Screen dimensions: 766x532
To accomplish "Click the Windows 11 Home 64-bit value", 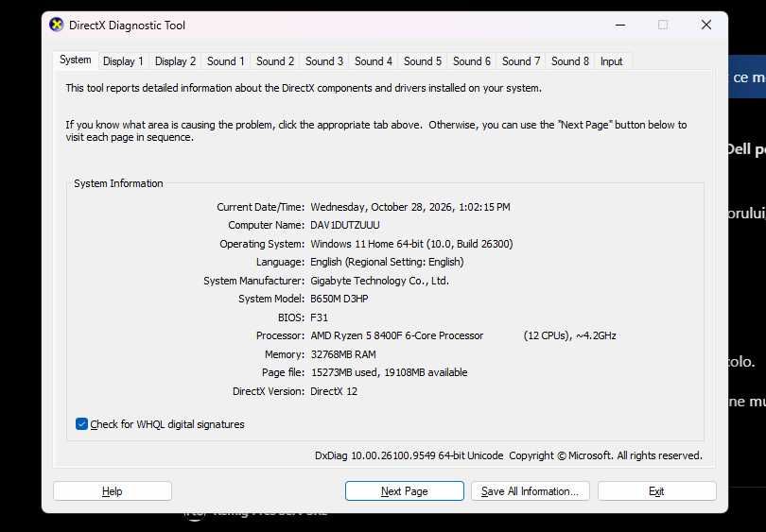I will click(x=411, y=244).
